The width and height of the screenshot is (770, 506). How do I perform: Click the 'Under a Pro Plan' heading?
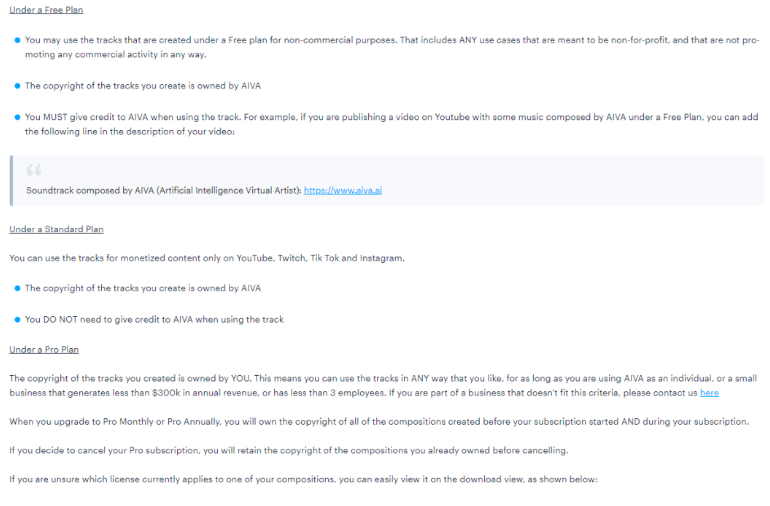(x=44, y=350)
